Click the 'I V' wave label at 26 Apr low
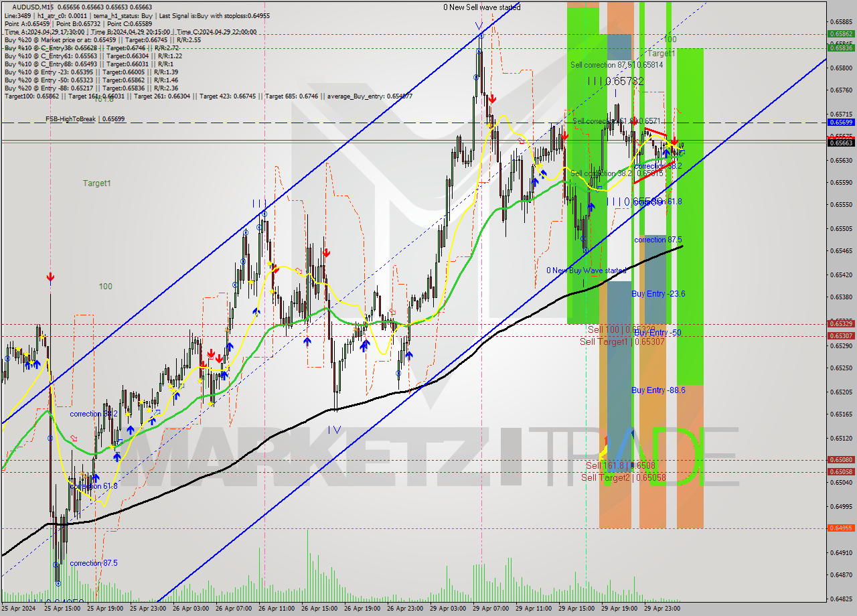 tap(335, 429)
